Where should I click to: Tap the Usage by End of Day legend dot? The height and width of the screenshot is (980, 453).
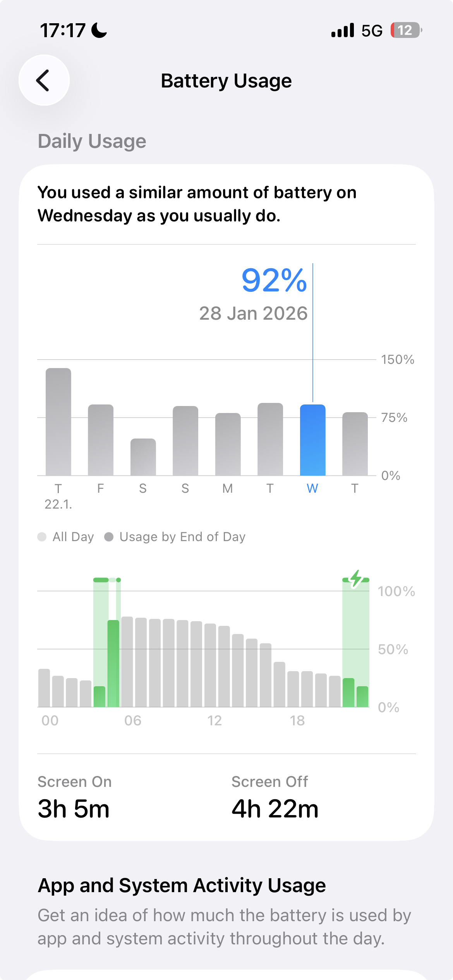109,537
